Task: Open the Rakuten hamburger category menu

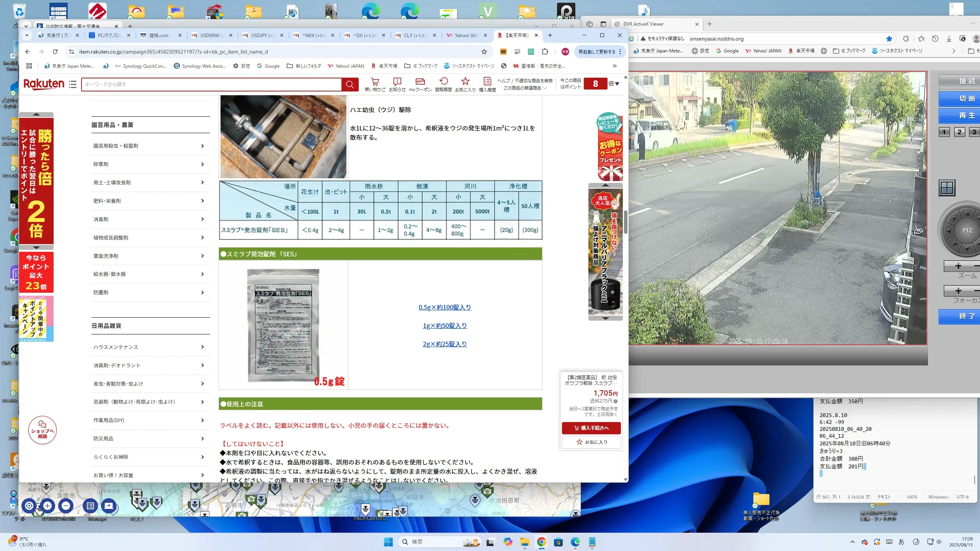Action: click(73, 85)
